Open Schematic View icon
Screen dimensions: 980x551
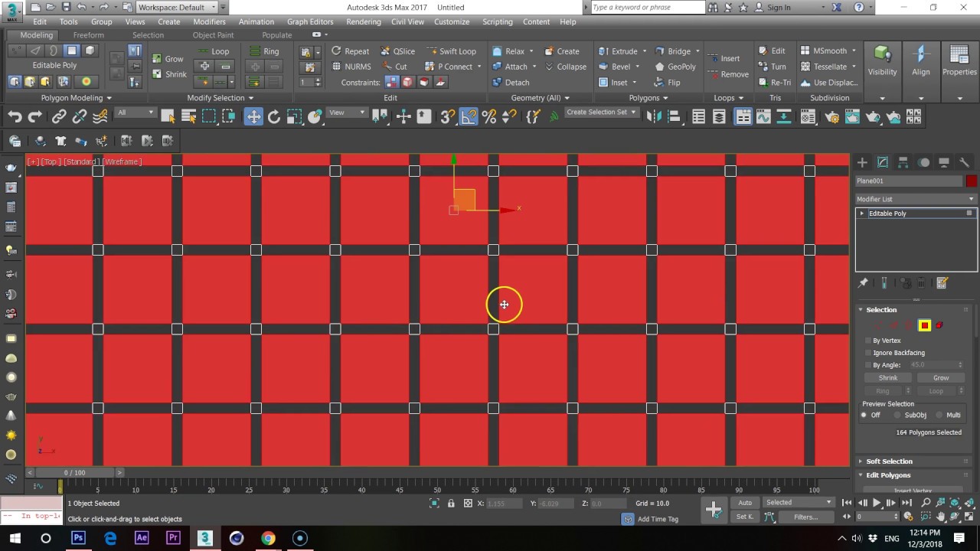click(784, 116)
